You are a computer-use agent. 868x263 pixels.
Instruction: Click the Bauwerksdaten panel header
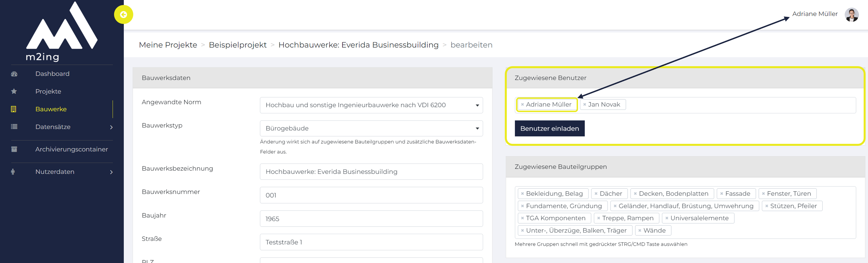[x=312, y=78]
